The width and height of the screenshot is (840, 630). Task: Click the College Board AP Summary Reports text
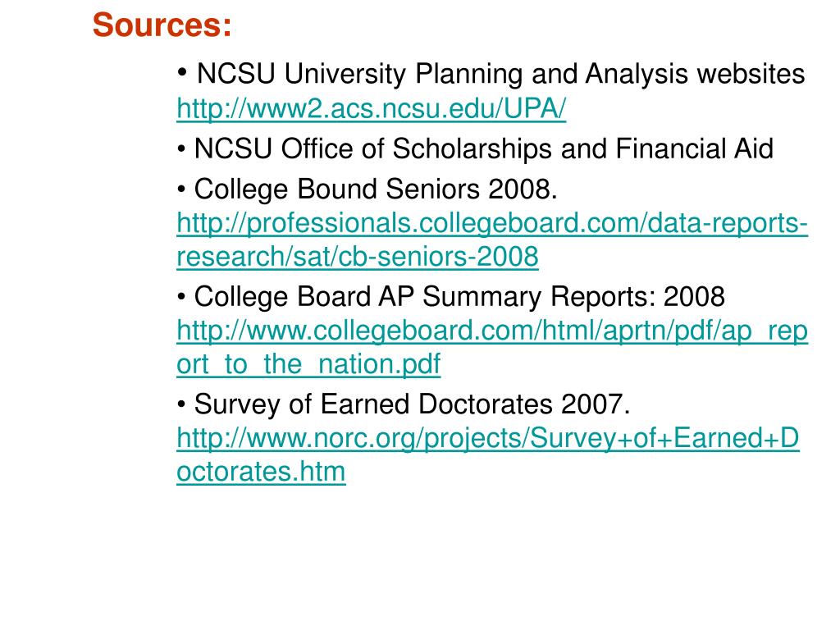pos(459,297)
